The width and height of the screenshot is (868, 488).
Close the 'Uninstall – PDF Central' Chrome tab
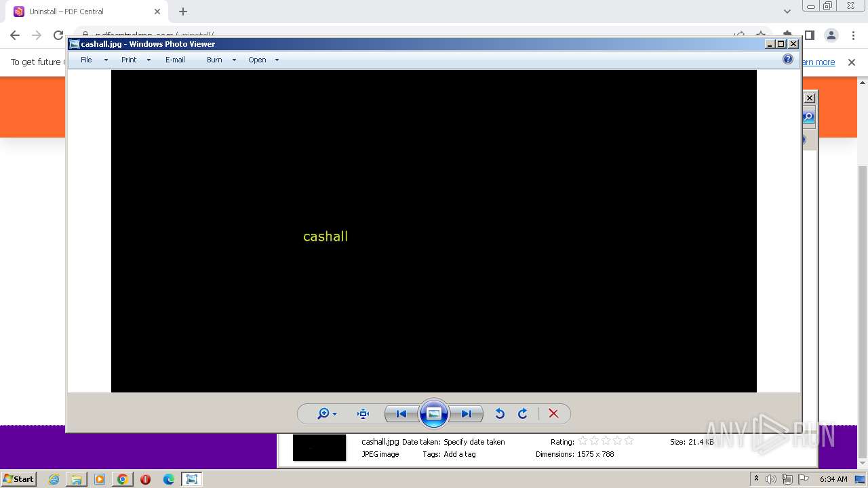click(x=157, y=12)
